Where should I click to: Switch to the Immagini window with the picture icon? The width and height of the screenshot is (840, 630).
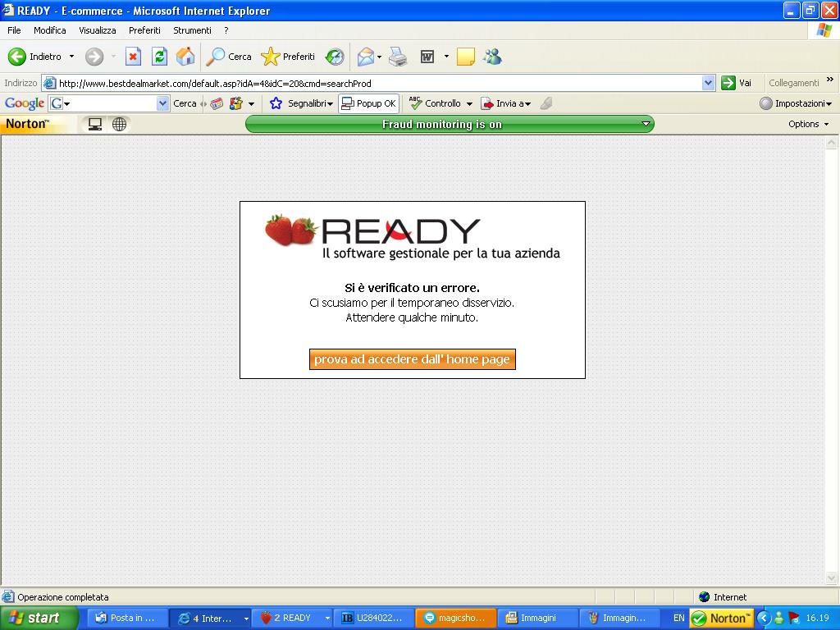click(x=538, y=619)
